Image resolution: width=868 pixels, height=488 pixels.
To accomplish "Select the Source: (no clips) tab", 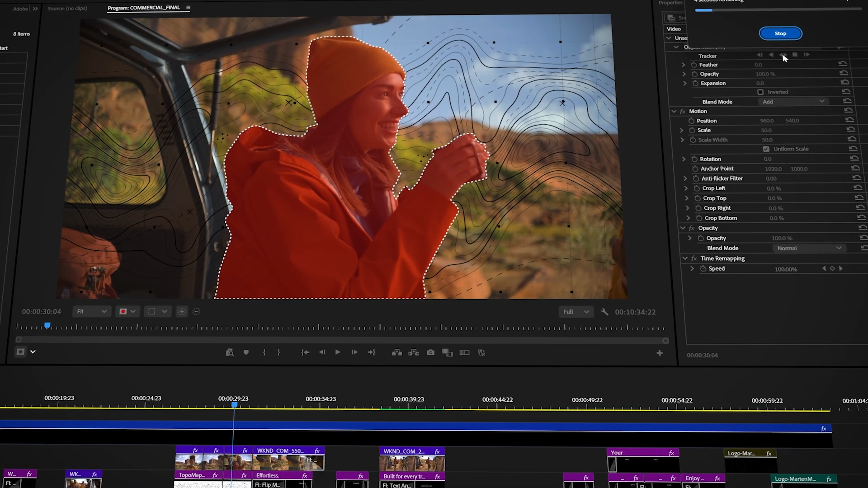I will [x=67, y=8].
